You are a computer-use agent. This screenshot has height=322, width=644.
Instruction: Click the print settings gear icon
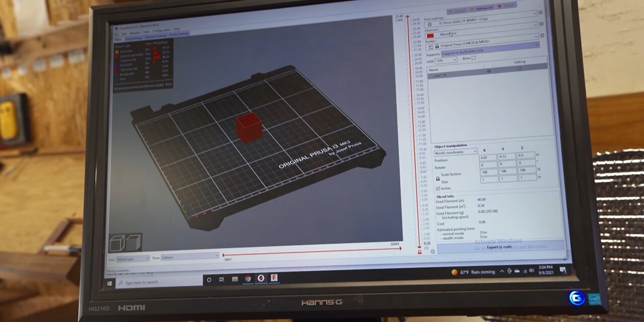point(540,12)
